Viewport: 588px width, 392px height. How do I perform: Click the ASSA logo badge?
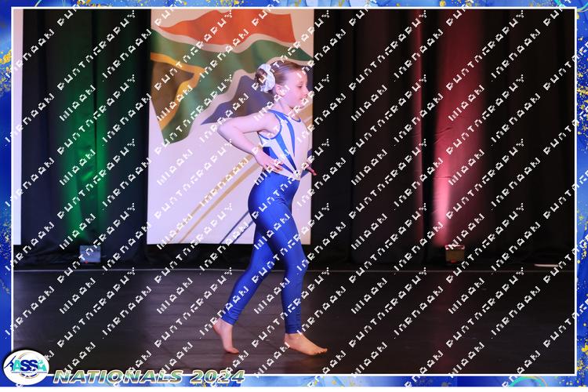click(x=25, y=366)
